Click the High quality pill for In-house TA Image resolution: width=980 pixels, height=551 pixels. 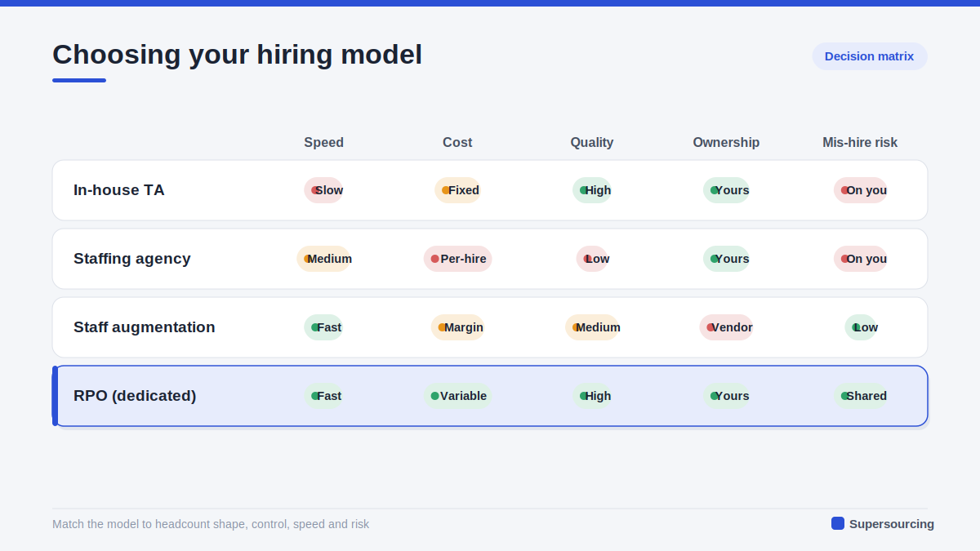pyautogui.click(x=592, y=190)
